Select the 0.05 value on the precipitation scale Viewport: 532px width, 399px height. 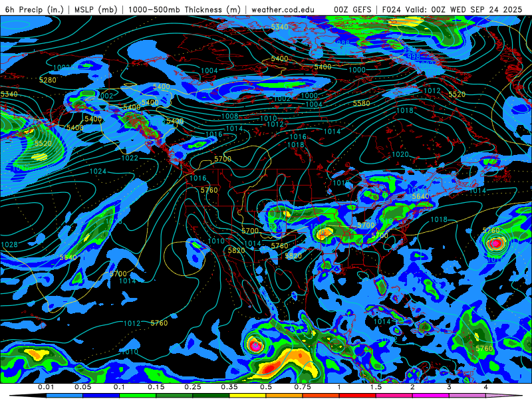82,387
